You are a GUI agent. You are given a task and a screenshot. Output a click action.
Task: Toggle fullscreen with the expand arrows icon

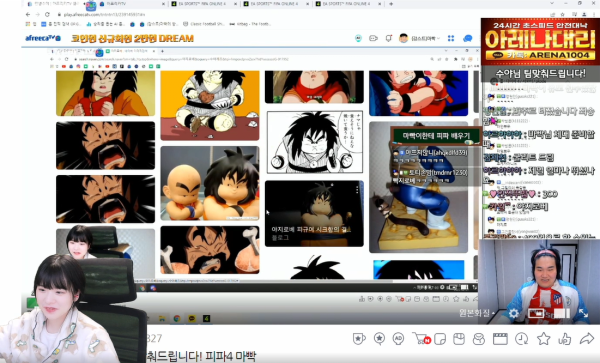[x=584, y=313]
